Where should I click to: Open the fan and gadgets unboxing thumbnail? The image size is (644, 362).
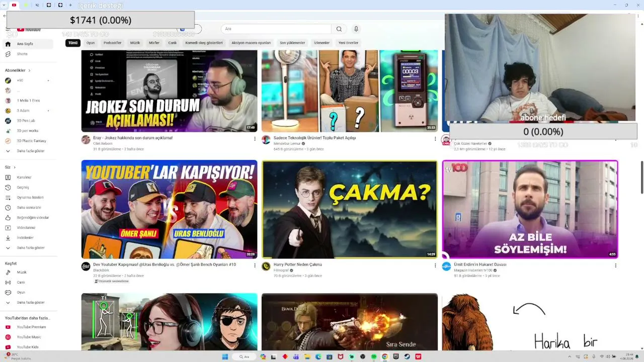350,91
